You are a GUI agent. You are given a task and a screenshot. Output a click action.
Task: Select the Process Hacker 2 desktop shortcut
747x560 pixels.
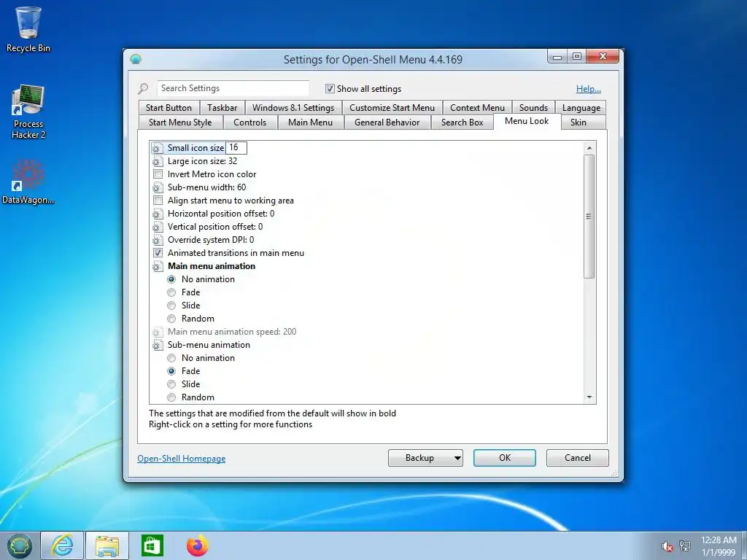28,112
